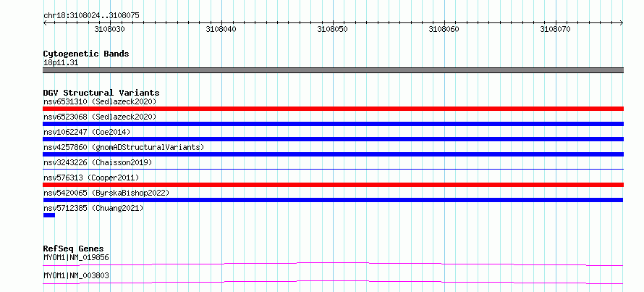Click the red nsv576313 variant bar
This screenshot has height=292, width=644.
[333, 185]
